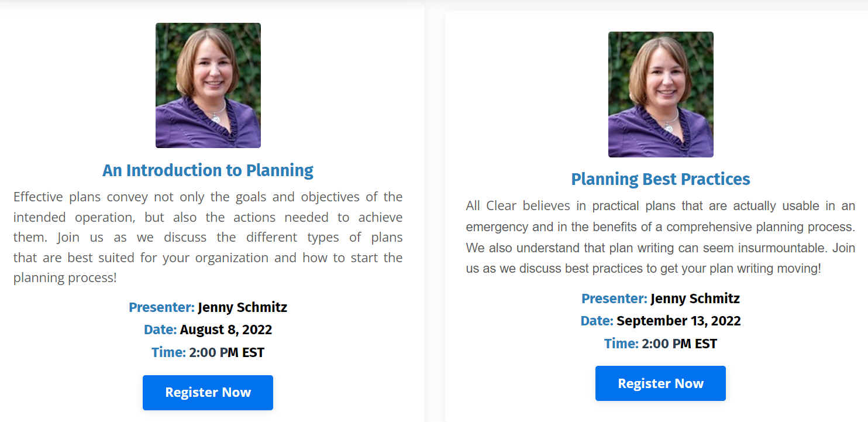The image size is (868, 422).
Task: Click the August 8, 2022 date text
Action: (226, 330)
